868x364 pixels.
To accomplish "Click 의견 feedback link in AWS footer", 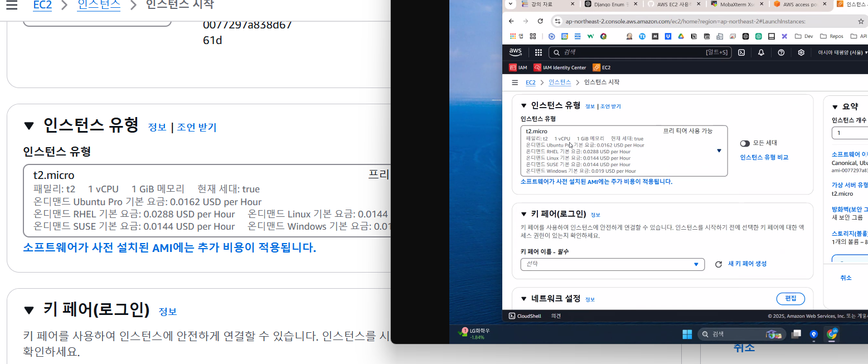I will coord(556,316).
